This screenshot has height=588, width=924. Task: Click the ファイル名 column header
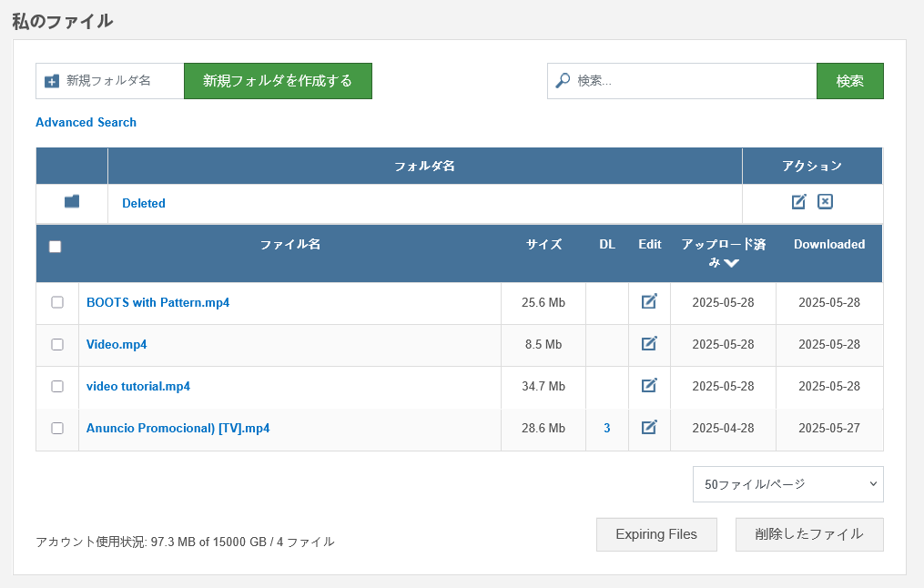point(289,244)
